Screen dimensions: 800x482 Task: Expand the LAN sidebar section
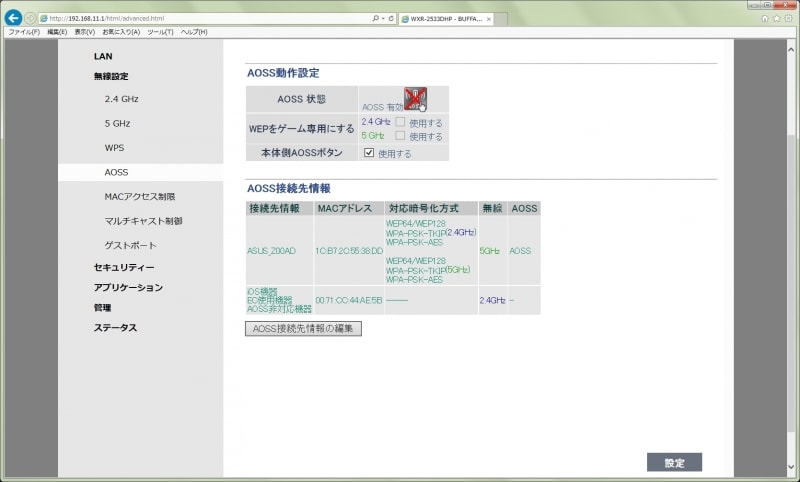[103, 56]
